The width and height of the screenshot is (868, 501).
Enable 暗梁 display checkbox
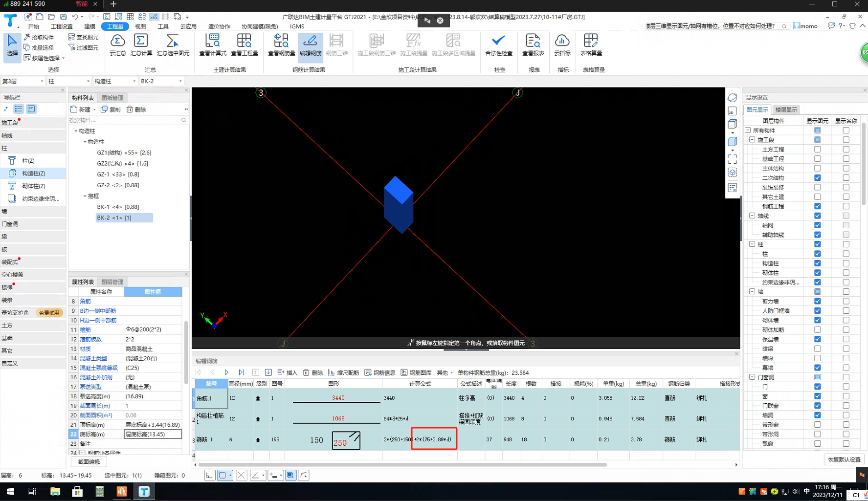817,349
